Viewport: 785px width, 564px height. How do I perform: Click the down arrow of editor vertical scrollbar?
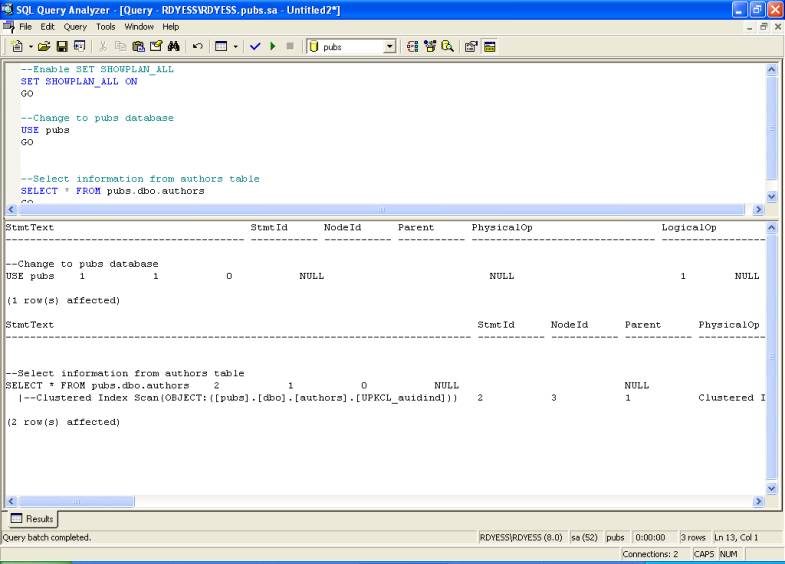click(771, 197)
